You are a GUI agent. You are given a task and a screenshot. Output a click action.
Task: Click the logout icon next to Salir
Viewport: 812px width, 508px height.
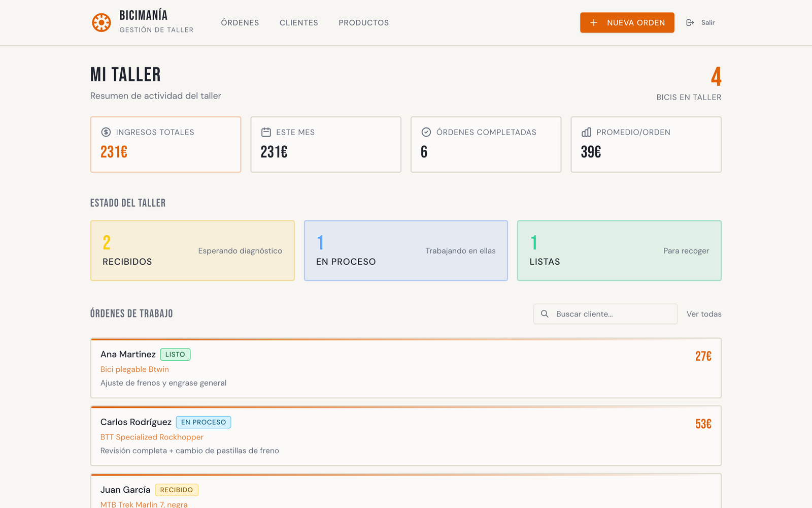click(x=690, y=23)
